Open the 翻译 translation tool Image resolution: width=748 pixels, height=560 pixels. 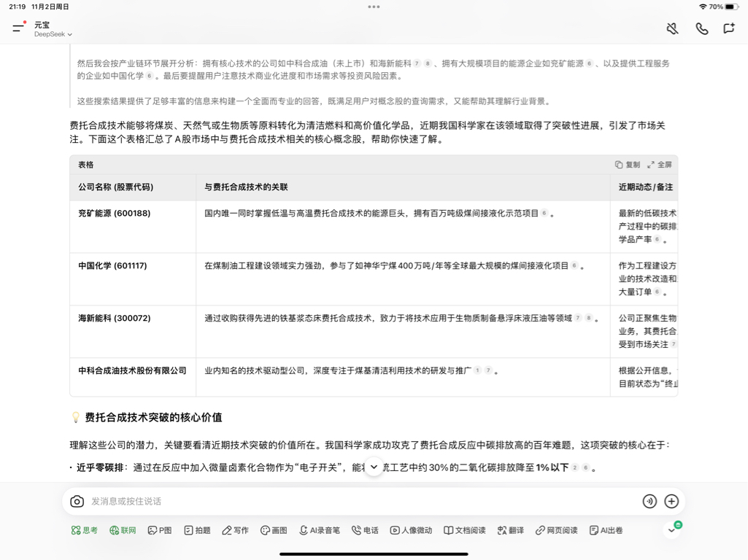tap(510, 530)
